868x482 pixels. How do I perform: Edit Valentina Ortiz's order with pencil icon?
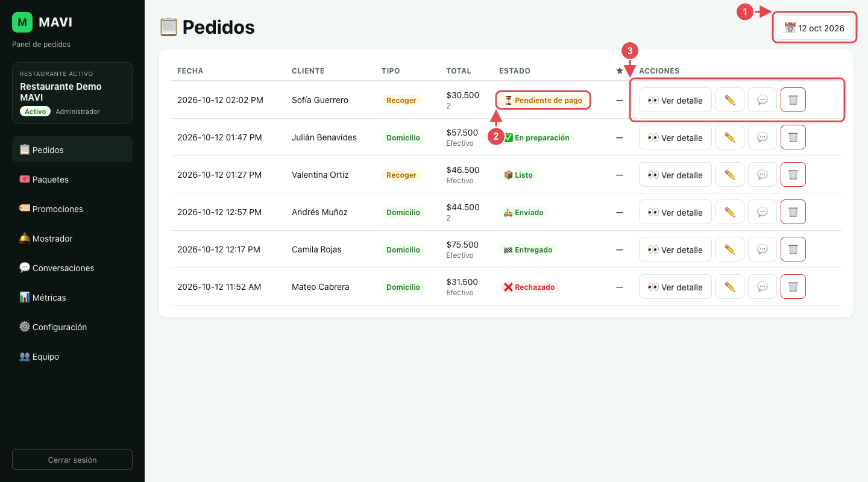(x=730, y=175)
